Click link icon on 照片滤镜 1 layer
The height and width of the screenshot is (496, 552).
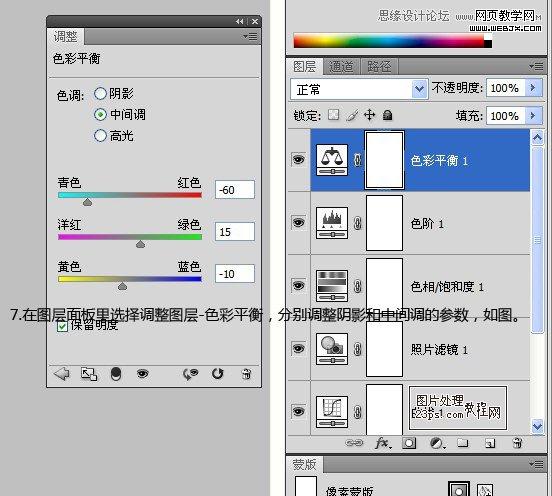coord(357,349)
